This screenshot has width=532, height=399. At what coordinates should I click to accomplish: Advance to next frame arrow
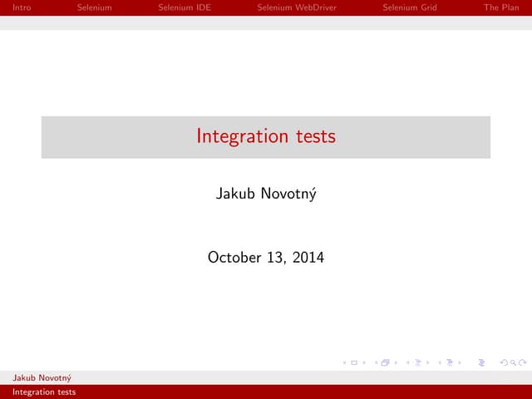(x=396, y=363)
